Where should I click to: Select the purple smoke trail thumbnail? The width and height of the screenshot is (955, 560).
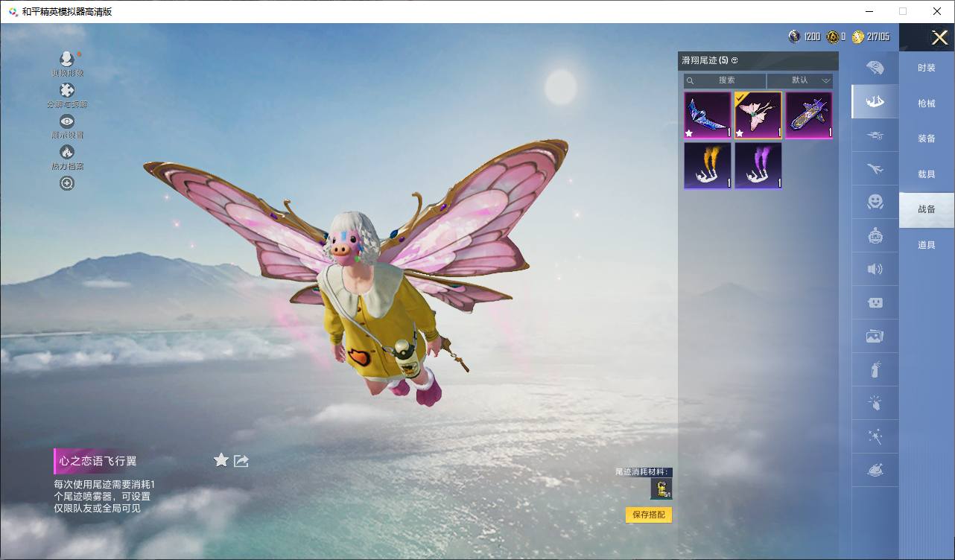coord(758,165)
